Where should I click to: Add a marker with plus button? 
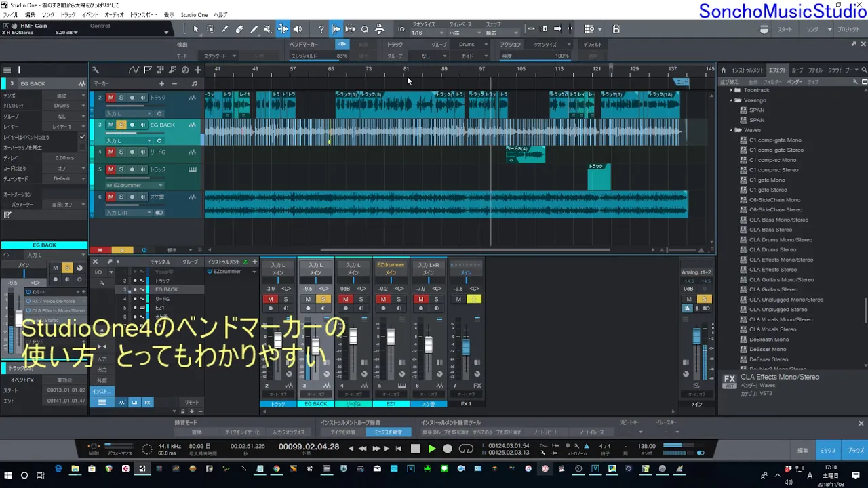161,84
